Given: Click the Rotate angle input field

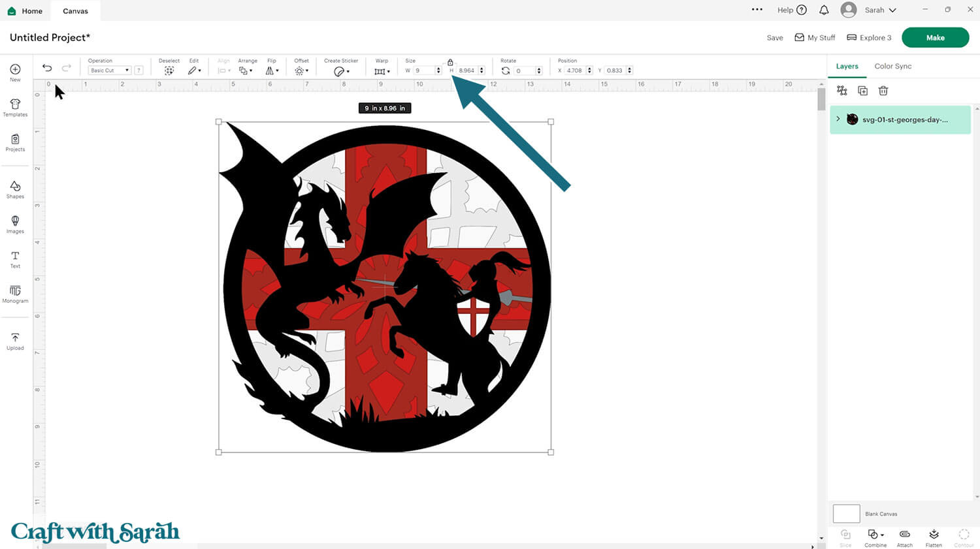Looking at the screenshot, I should click(x=524, y=71).
